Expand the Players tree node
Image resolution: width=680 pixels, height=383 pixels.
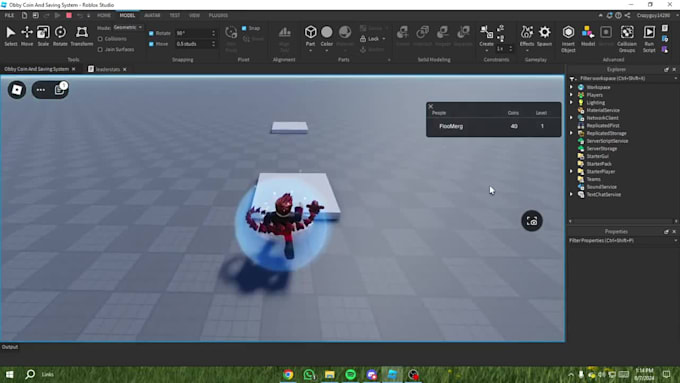tap(571, 95)
